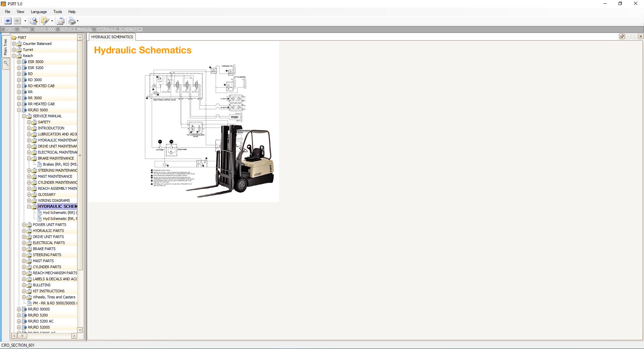Select the RR/RD 5200 AC tree item

pyautogui.click(x=41, y=321)
